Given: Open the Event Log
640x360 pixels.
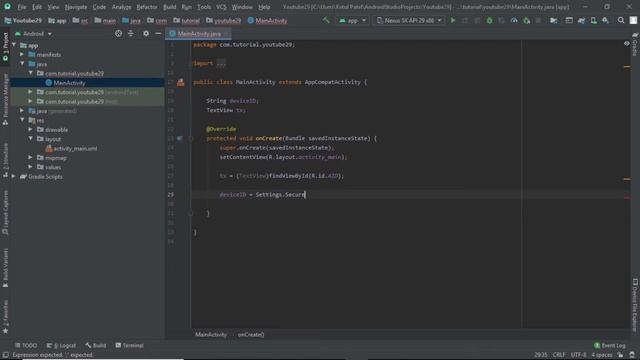Looking at the screenshot, I should pos(610,345).
